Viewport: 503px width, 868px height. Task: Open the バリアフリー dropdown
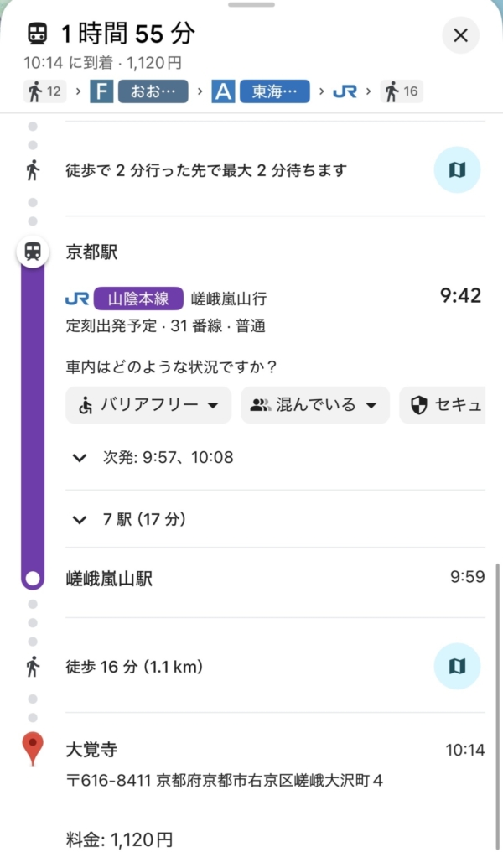tap(148, 405)
